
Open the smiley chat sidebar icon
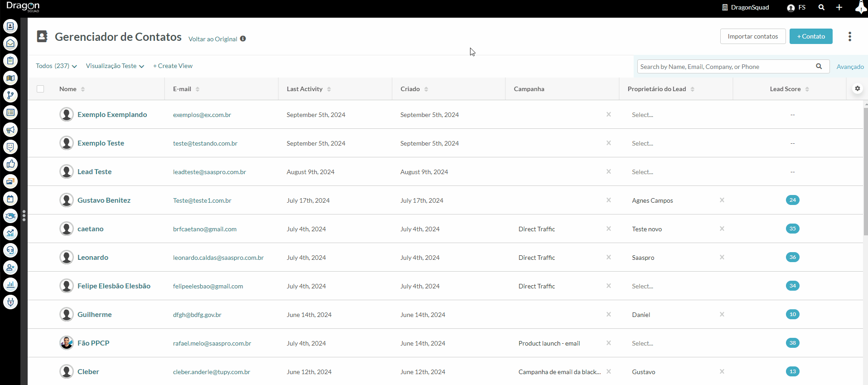(10, 147)
